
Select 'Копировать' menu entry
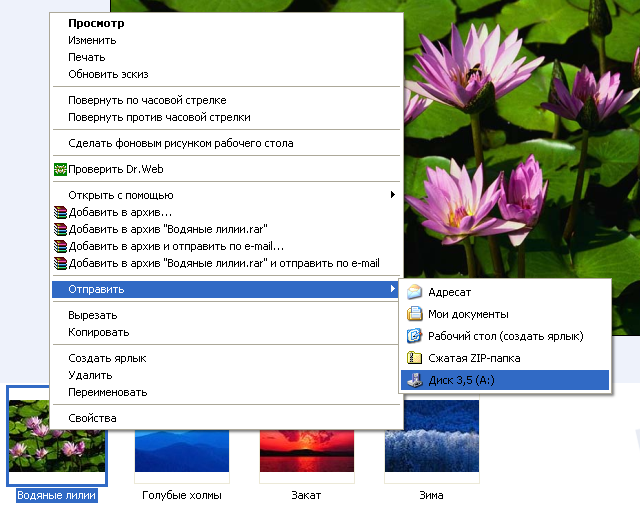(226, 332)
